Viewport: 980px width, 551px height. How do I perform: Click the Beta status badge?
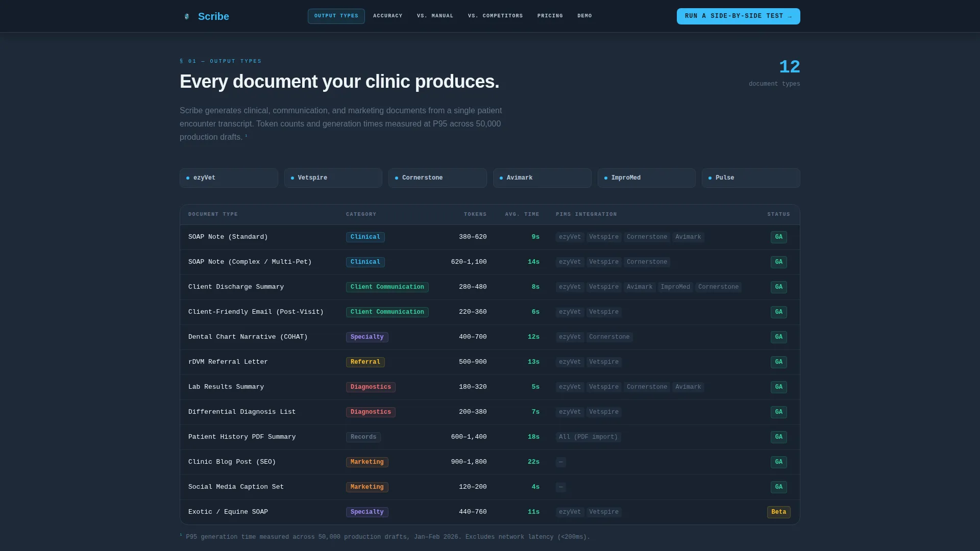pos(779,512)
